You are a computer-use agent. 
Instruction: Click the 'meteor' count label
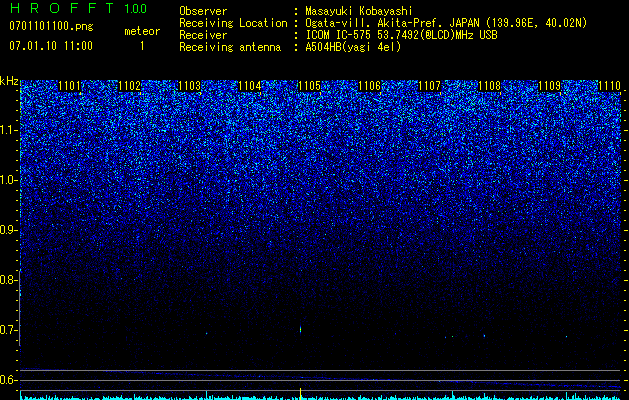142,31
